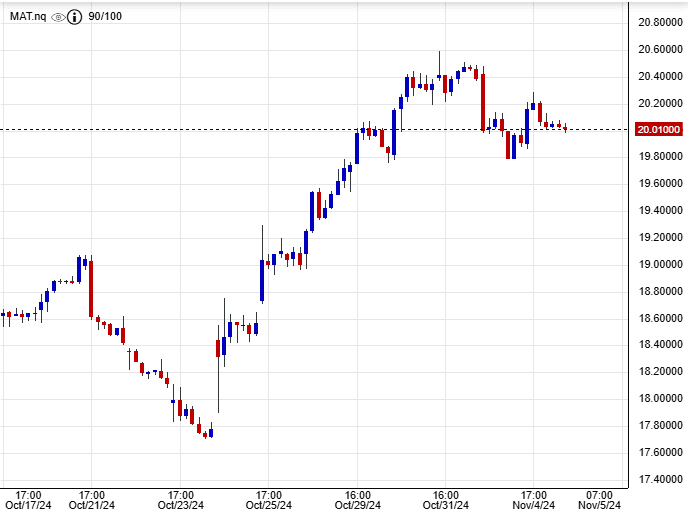Select the 19.00000 price level label

(x=659, y=264)
